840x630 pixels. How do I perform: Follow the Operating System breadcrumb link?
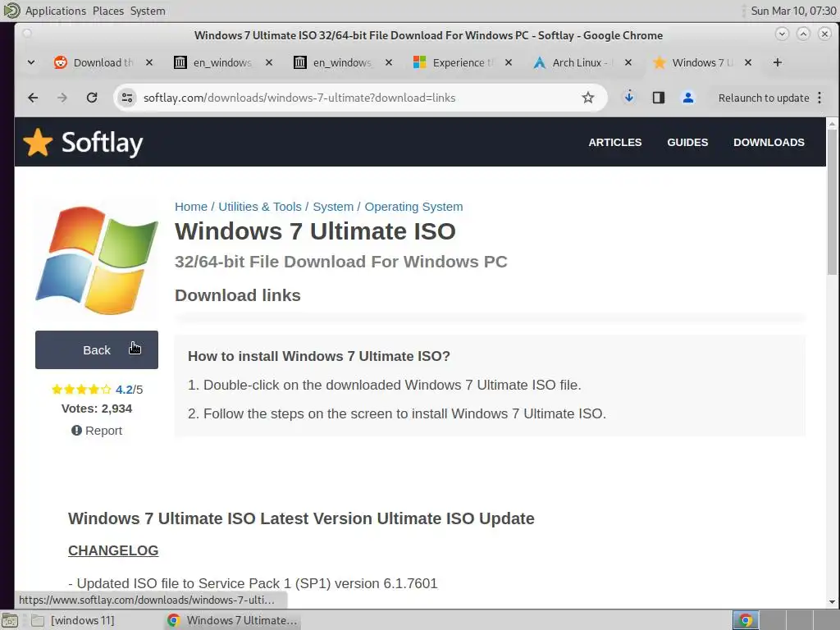413,207
